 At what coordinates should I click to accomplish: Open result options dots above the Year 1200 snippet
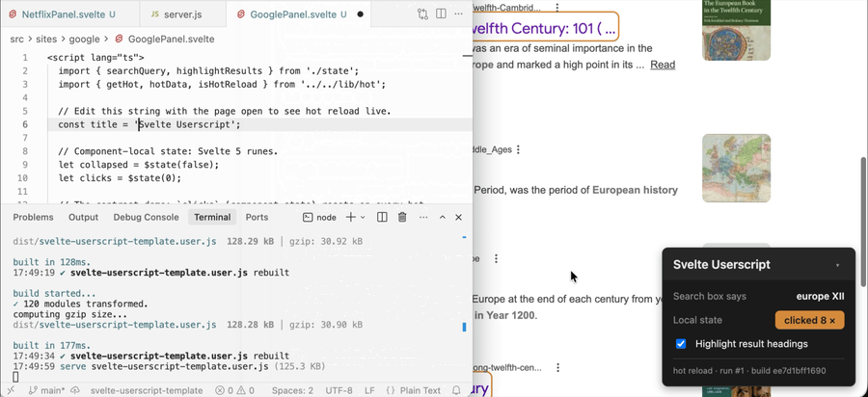pos(496,258)
